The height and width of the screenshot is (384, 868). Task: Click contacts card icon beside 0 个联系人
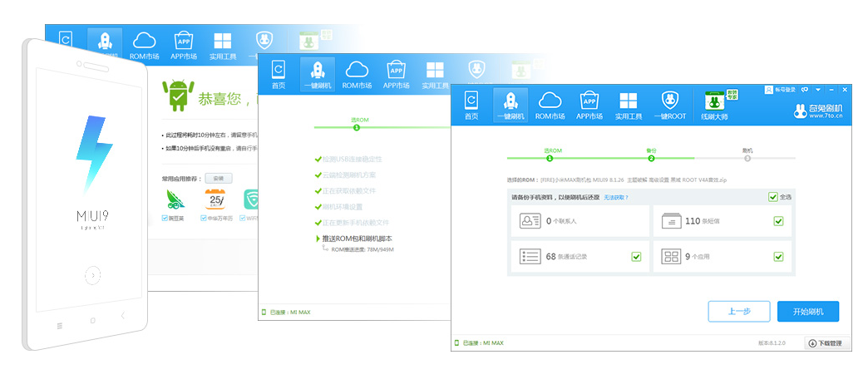tap(530, 221)
